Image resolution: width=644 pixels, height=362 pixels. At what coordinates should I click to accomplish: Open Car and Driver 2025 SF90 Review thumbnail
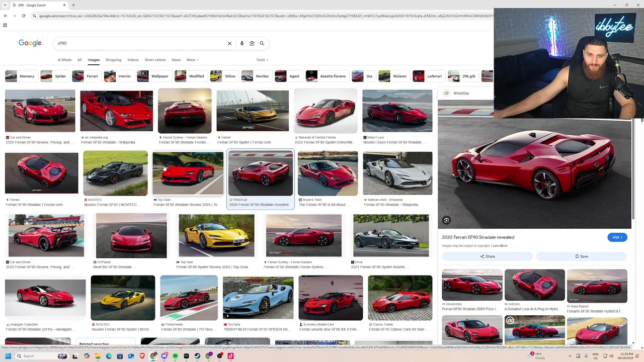pos(40,111)
